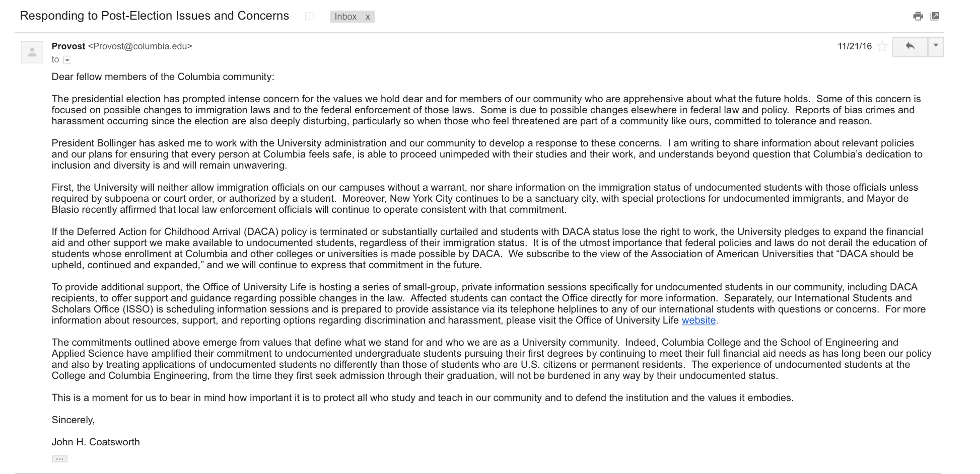
Task: Show trimmed content below the signature
Action: [x=59, y=459]
